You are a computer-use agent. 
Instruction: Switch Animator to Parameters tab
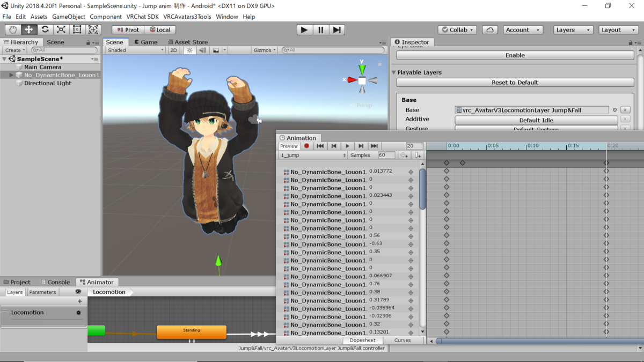click(x=42, y=292)
